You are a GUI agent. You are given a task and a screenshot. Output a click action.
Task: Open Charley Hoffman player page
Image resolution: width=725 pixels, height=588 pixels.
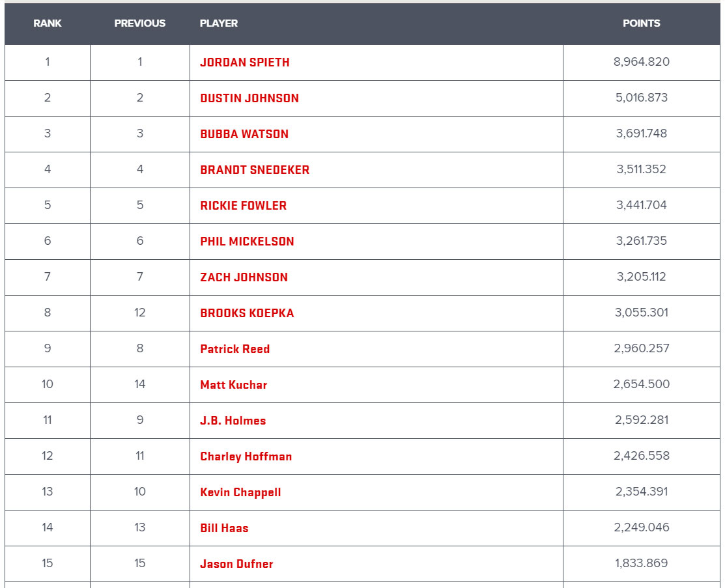246,456
